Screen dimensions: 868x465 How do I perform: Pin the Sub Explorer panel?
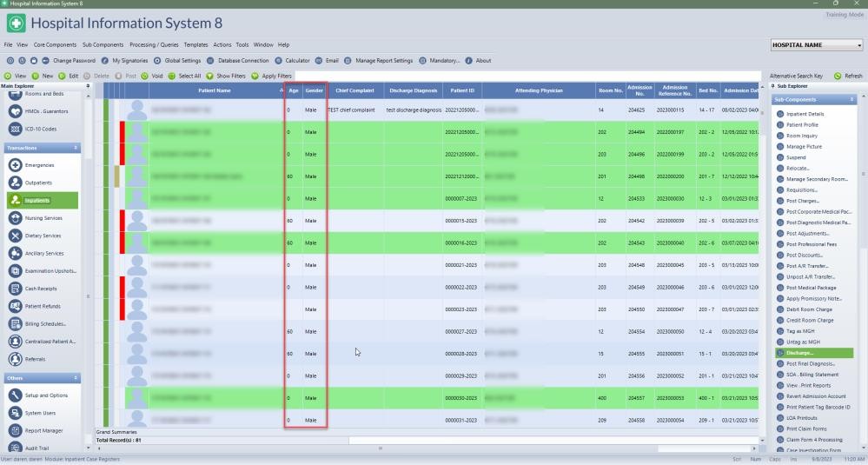coord(772,87)
